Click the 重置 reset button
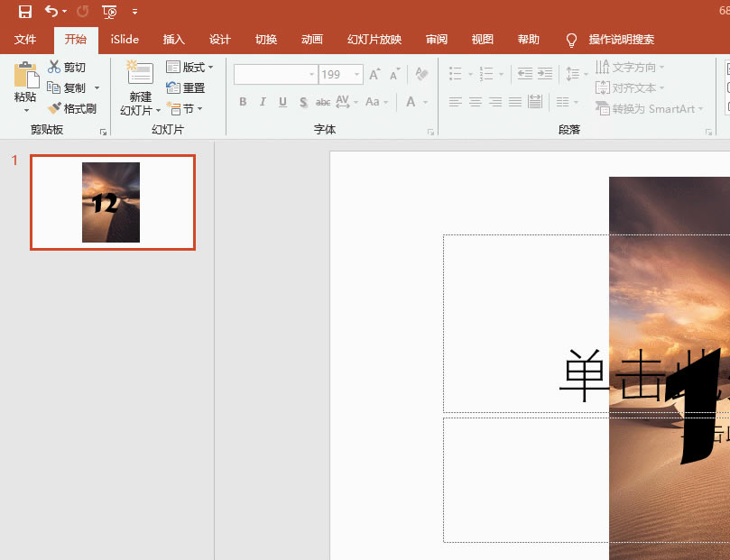Screen dimensions: 730x560 [x=186, y=87]
